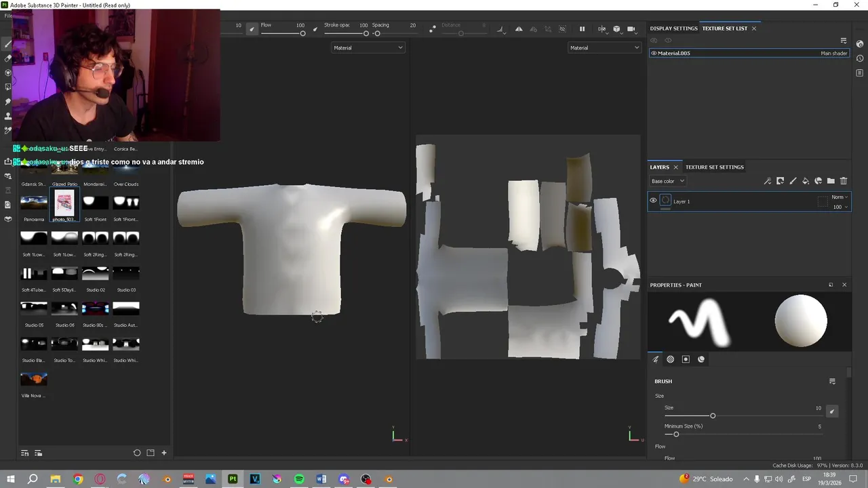Click the pen-pressure icon beside Flow
This screenshot has height=488, width=868.
tap(315, 29)
